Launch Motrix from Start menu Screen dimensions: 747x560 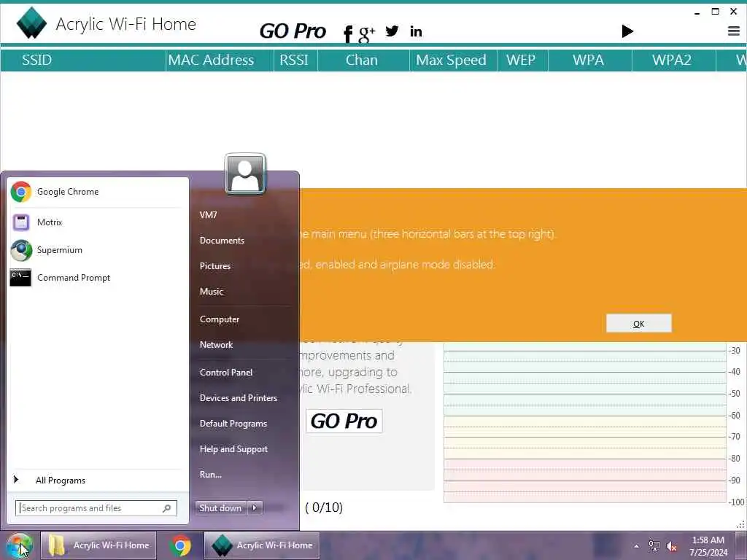pyautogui.click(x=98, y=222)
